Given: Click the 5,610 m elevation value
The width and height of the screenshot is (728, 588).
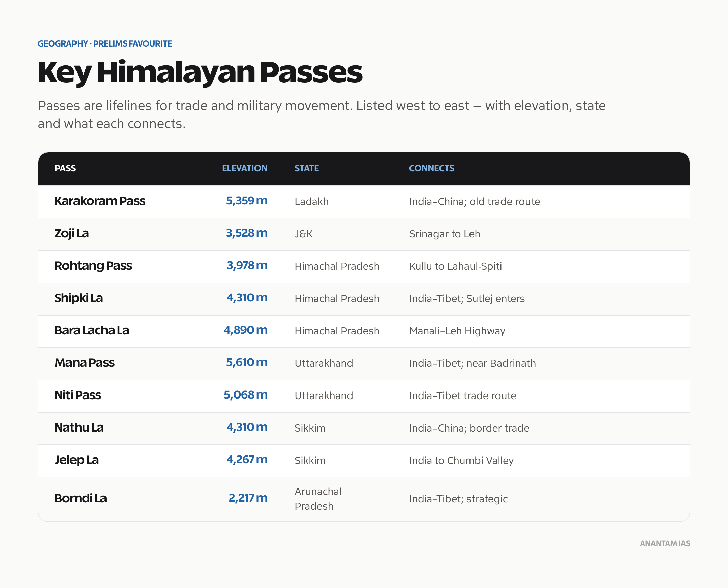Looking at the screenshot, I should click(246, 362).
